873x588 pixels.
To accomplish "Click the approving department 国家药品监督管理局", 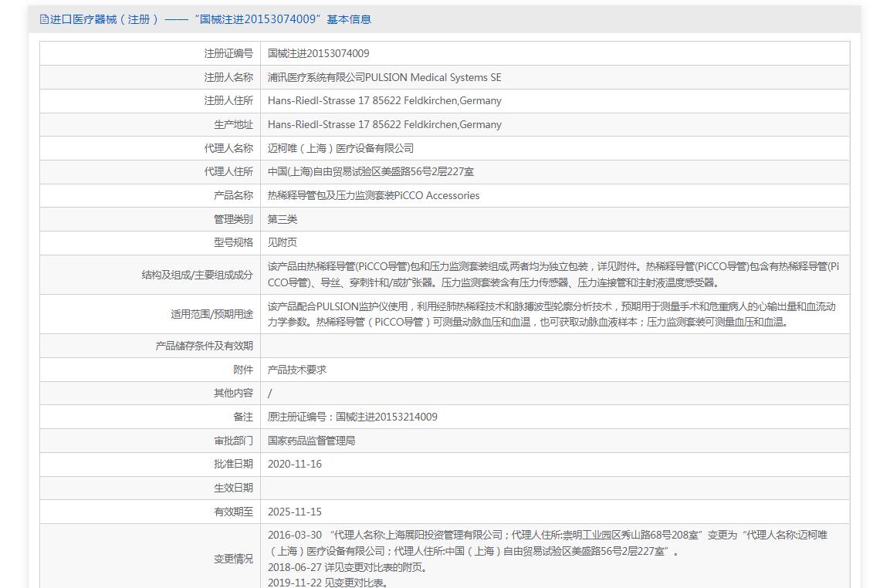I will pos(311,441).
